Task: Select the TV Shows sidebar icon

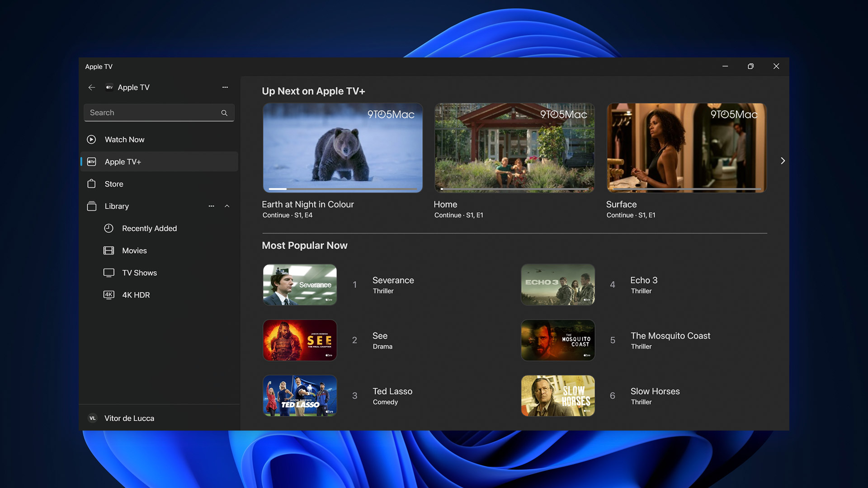Action: [108, 273]
